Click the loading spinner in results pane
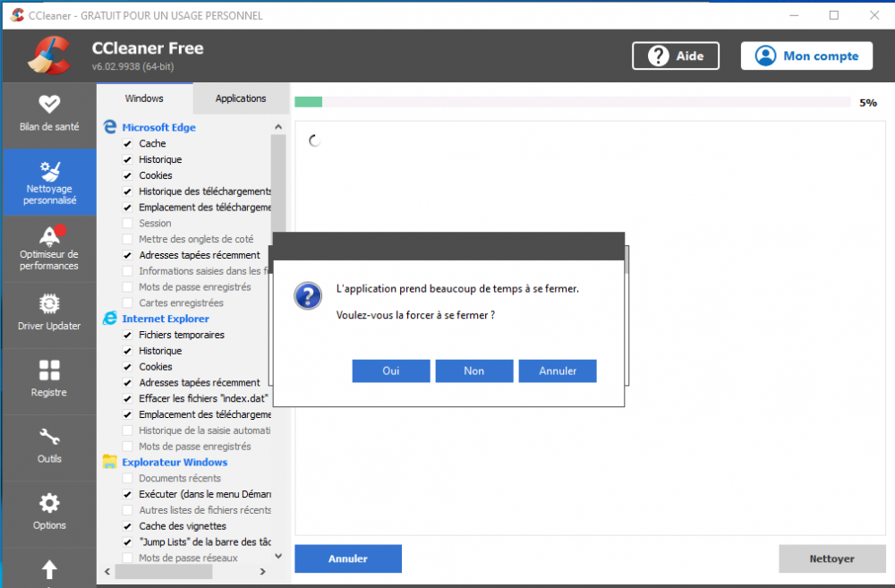This screenshot has height=588, width=895. 314,141
